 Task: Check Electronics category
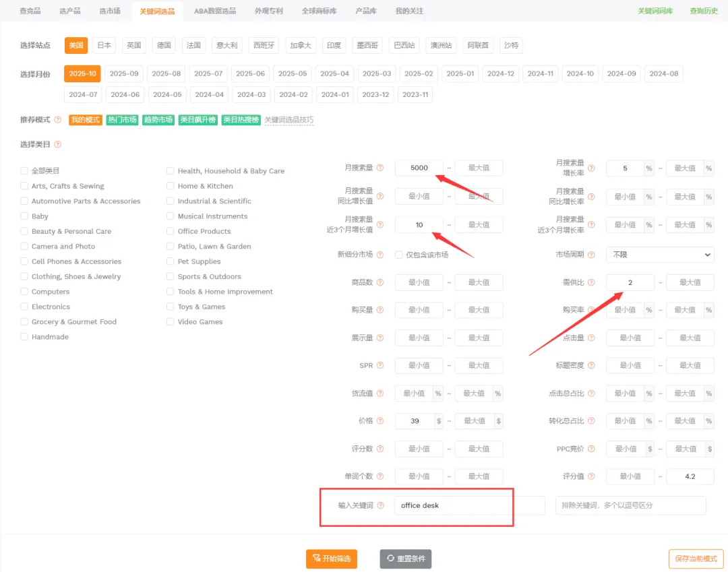[24, 306]
